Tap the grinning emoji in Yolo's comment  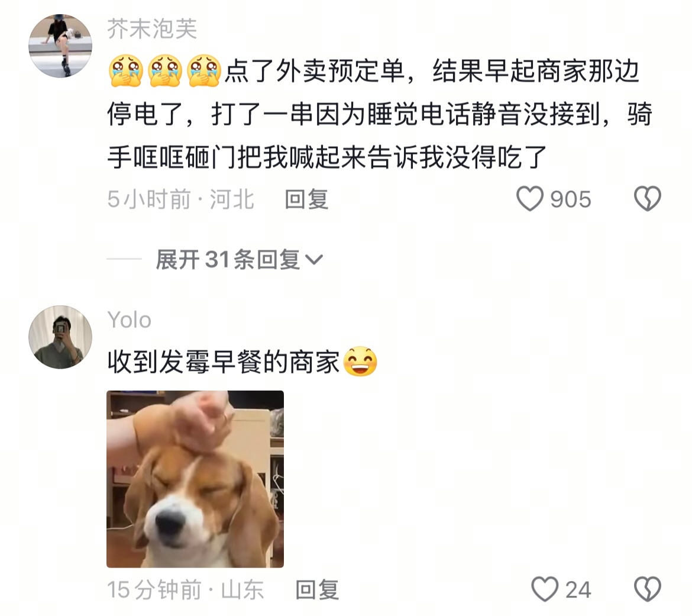click(360, 362)
